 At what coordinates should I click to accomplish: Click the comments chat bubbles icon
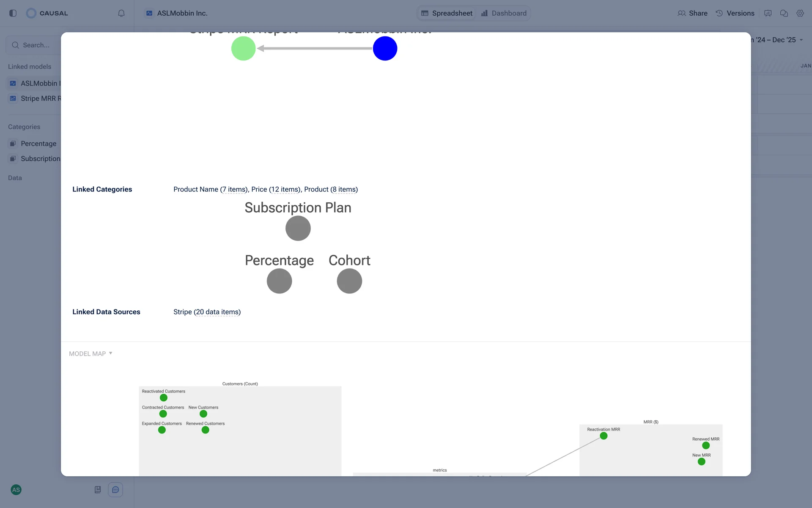[784, 13]
